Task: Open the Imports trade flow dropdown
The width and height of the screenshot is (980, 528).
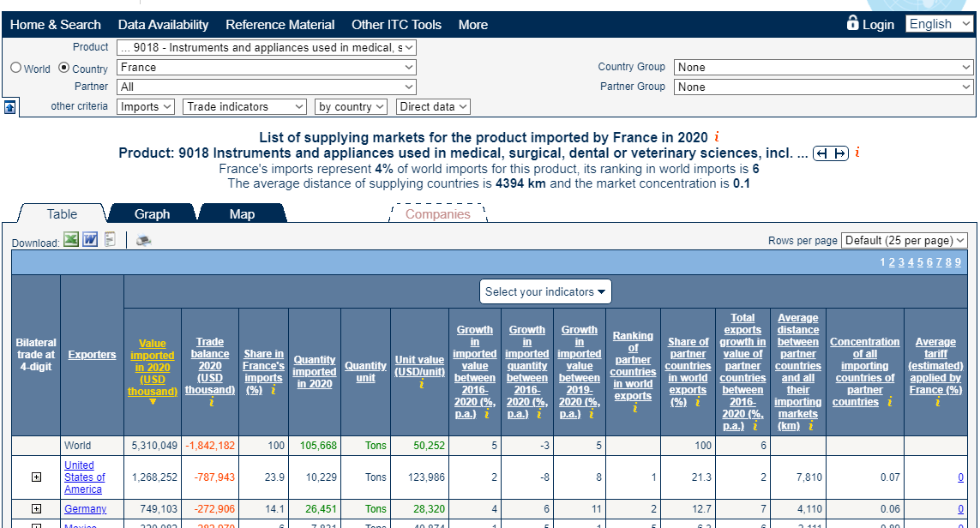Action: [146, 107]
